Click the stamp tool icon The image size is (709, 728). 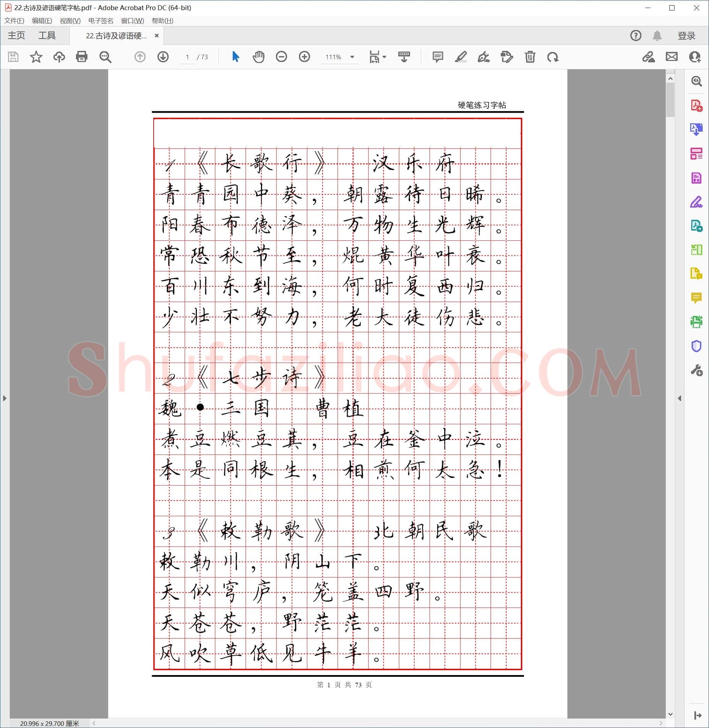507,57
